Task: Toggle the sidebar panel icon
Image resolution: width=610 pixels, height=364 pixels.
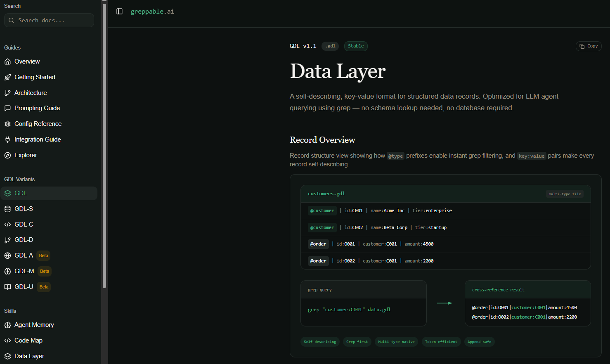Action: (x=119, y=12)
